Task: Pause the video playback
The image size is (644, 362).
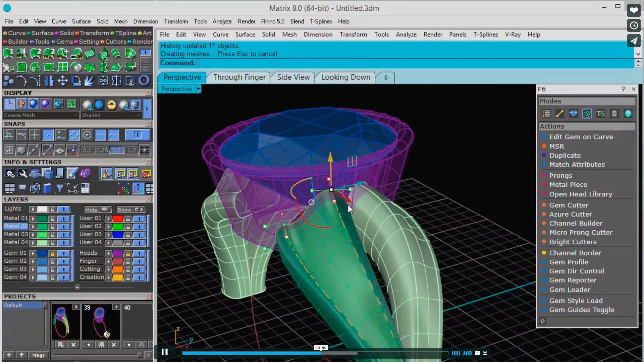Action: 164,352
